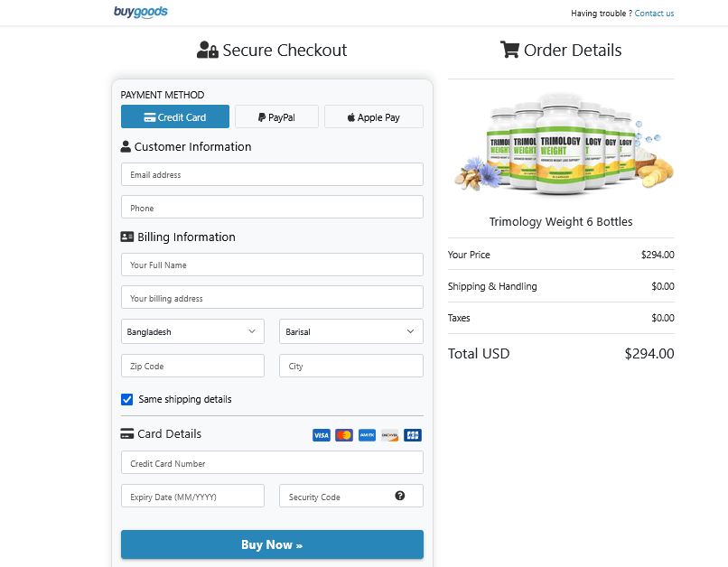Open the Bangladesh country dropdown

[192, 331]
